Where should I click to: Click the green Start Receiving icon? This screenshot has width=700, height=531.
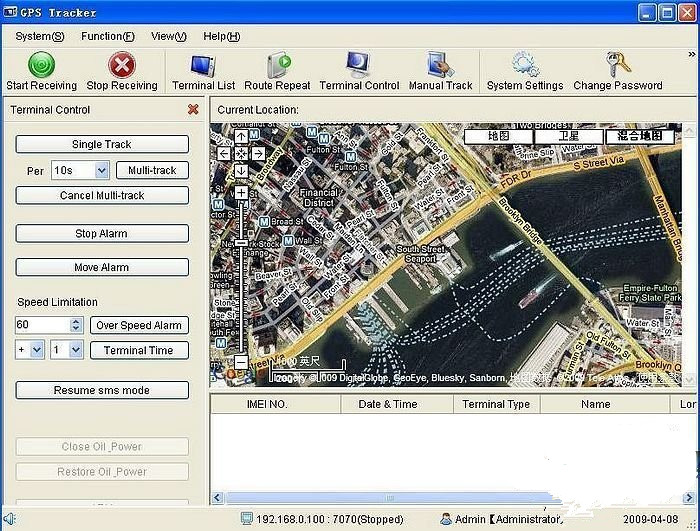coord(41,66)
